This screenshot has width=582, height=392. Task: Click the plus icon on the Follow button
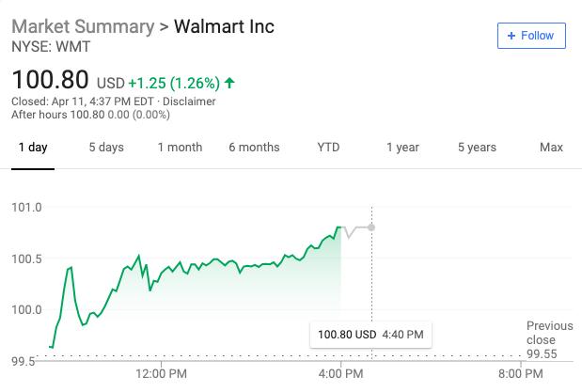511,36
